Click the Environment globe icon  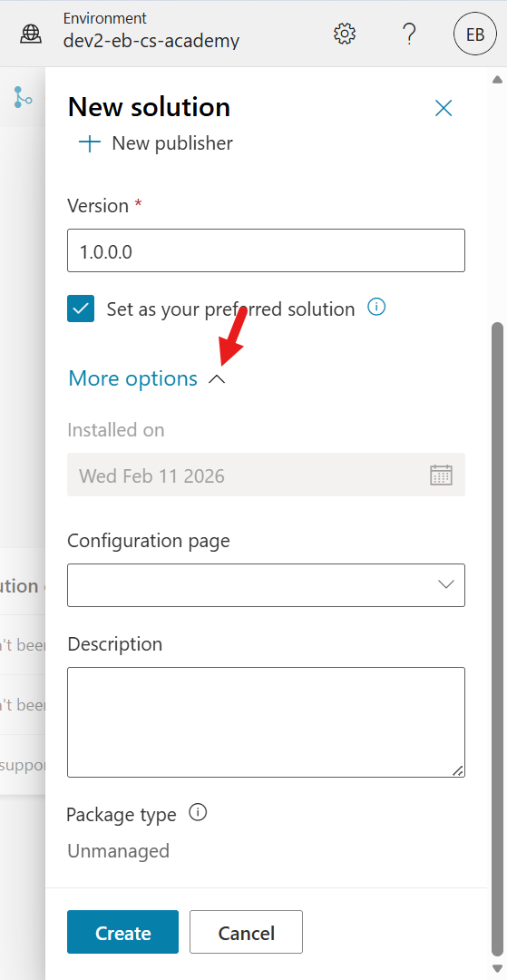pyautogui.click(x=31, y=34)
